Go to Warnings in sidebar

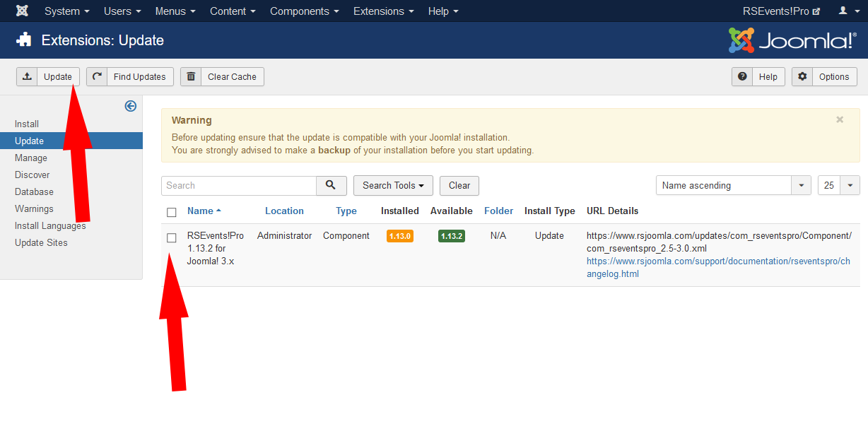coord(34,208)
